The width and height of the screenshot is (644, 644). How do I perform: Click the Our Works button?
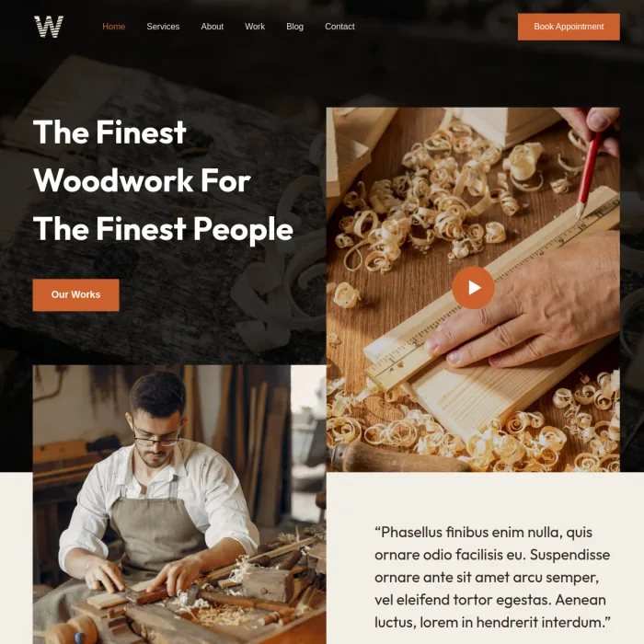(76, 295)
